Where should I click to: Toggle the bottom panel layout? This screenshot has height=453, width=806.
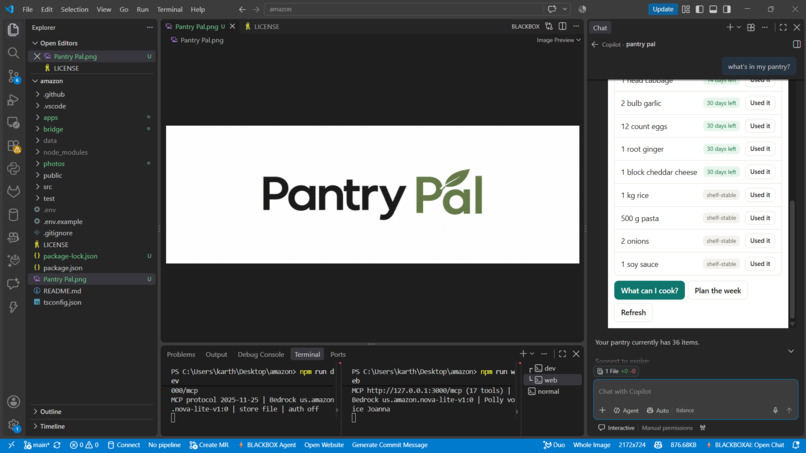[x=713, y=9]
